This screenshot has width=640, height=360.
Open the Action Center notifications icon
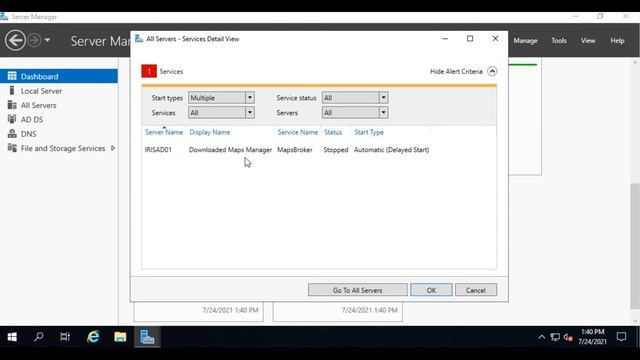click(621, 337)
